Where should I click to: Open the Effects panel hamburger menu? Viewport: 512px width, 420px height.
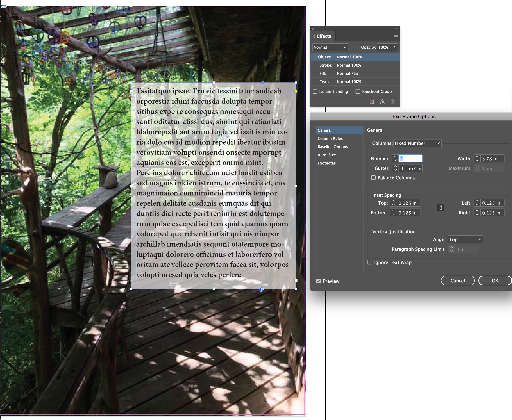396,36
